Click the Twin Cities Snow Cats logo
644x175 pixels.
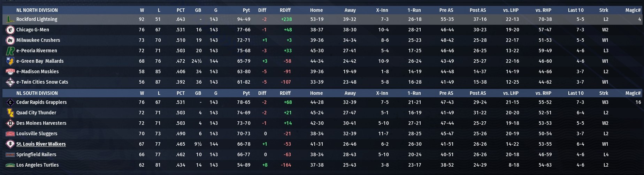click(x=10, y=82)
